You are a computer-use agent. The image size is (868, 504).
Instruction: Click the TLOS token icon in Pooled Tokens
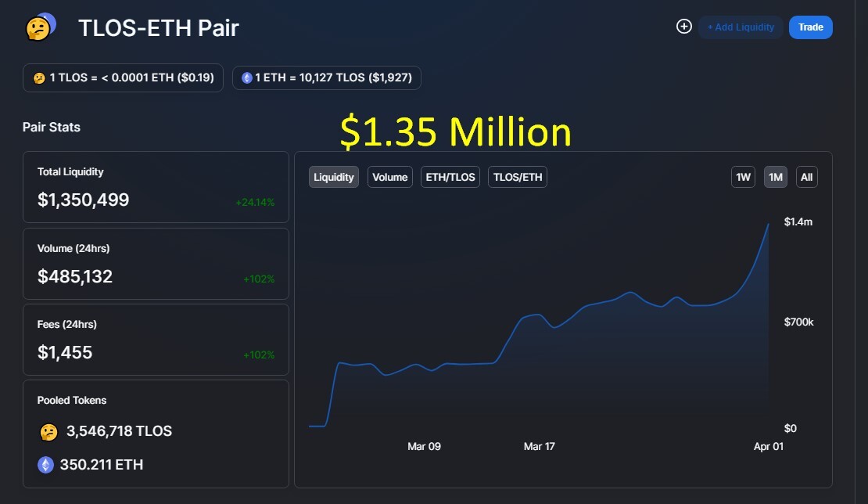48,432
